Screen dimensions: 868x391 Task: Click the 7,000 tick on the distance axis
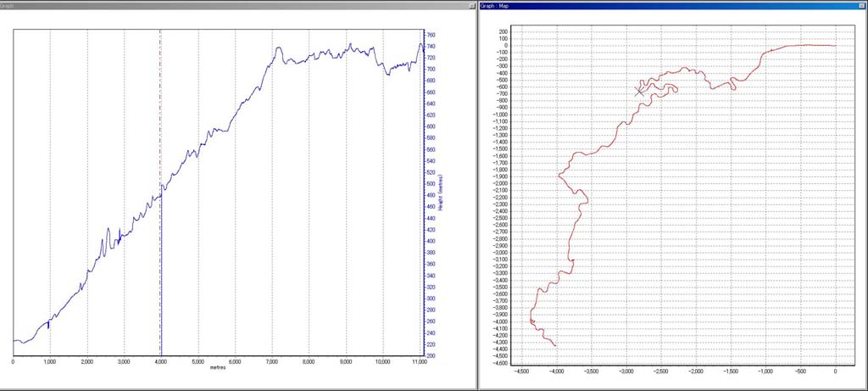pos(272,362)
